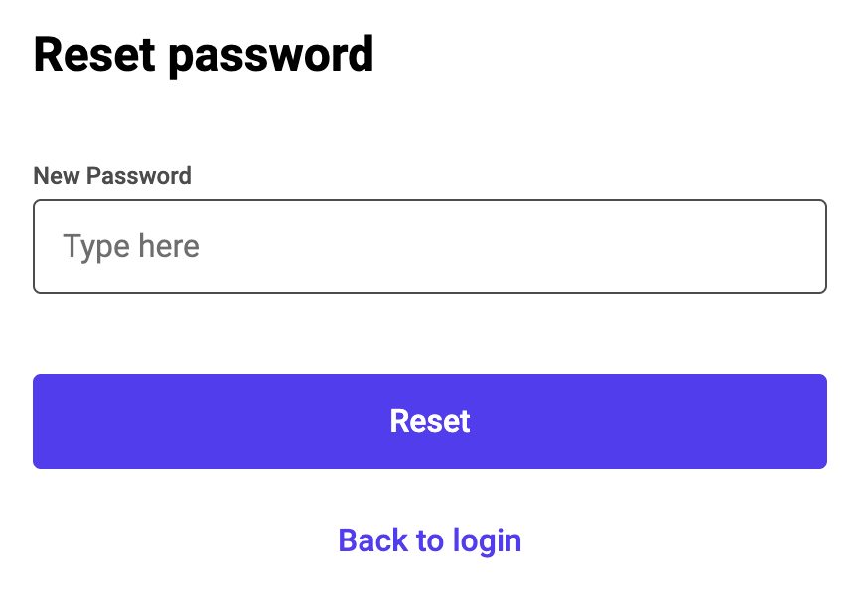Select the Type here placeholder box

[x=429, y=246]
